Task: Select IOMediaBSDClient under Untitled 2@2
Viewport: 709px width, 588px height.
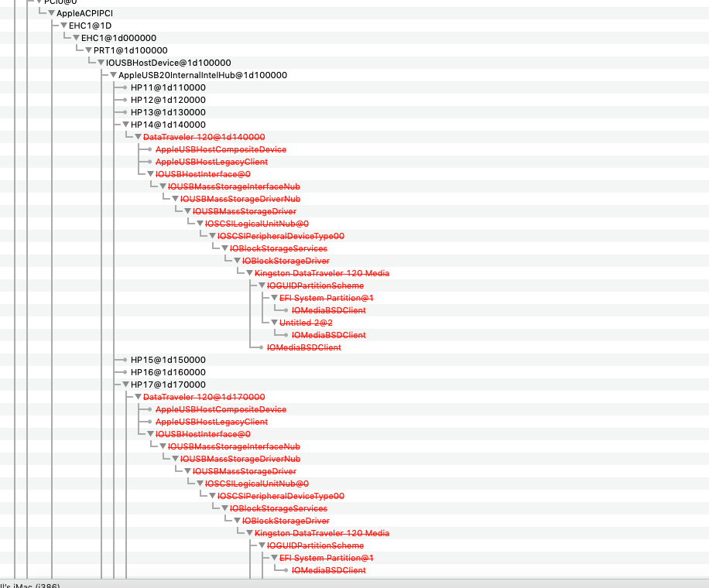Action: (x=329, y=335)
